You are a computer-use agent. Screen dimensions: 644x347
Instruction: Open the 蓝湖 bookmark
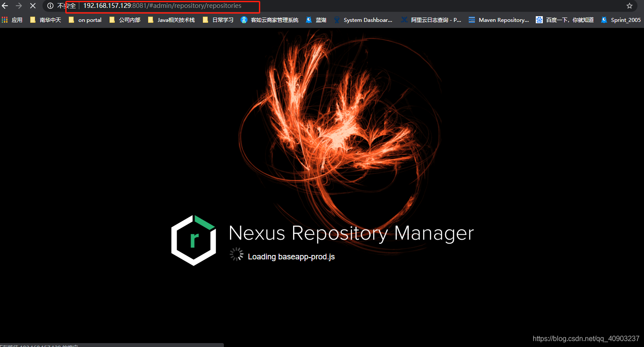316,20
